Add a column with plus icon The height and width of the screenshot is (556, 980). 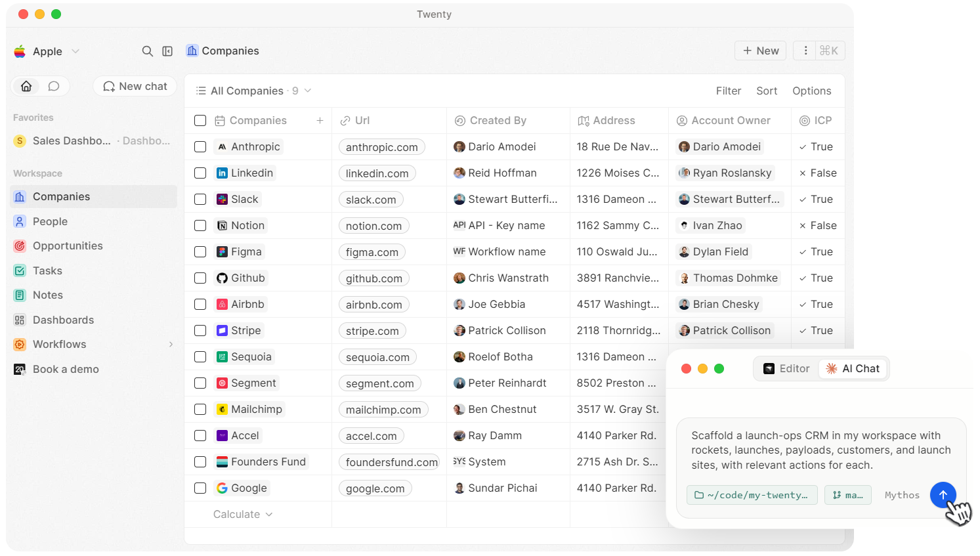pyautogui.click(x=320, y=121)
